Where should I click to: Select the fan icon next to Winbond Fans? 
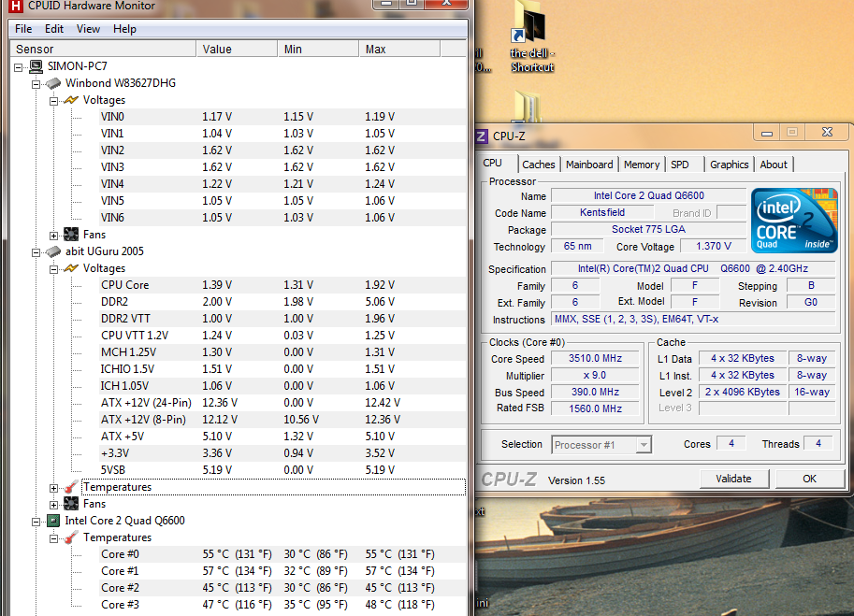pos(69,235)
